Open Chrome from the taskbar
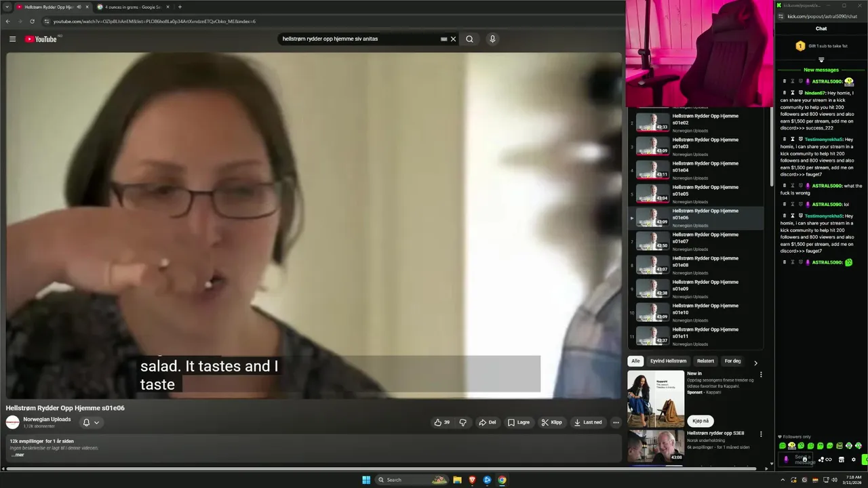The height and width of the screenshot is (488, 868). [502, 480]
